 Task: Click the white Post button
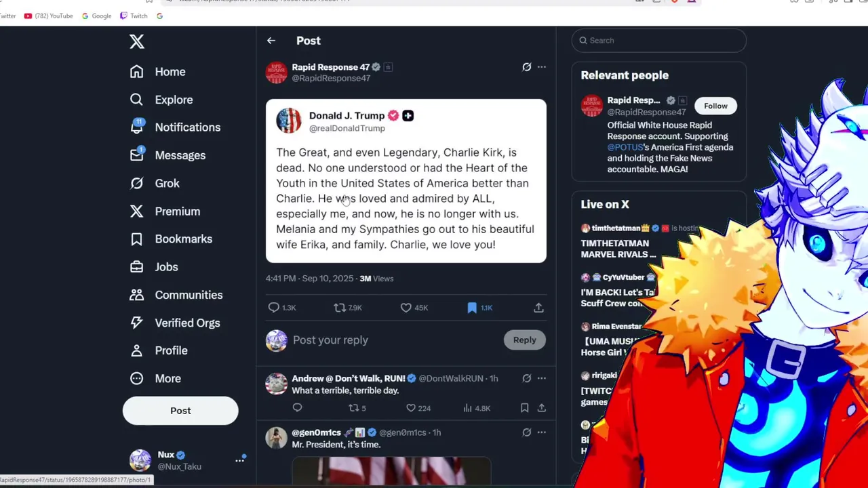point(180,411)
